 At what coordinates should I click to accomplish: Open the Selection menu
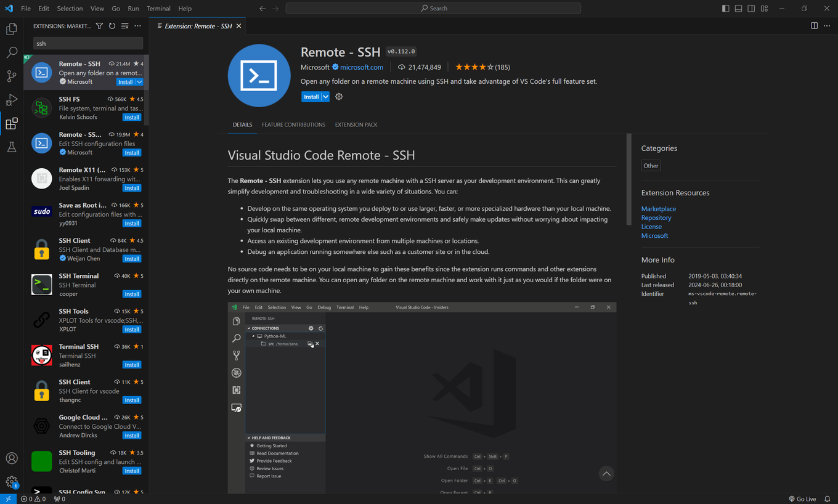pyautogui.click(x=70, y=9)
